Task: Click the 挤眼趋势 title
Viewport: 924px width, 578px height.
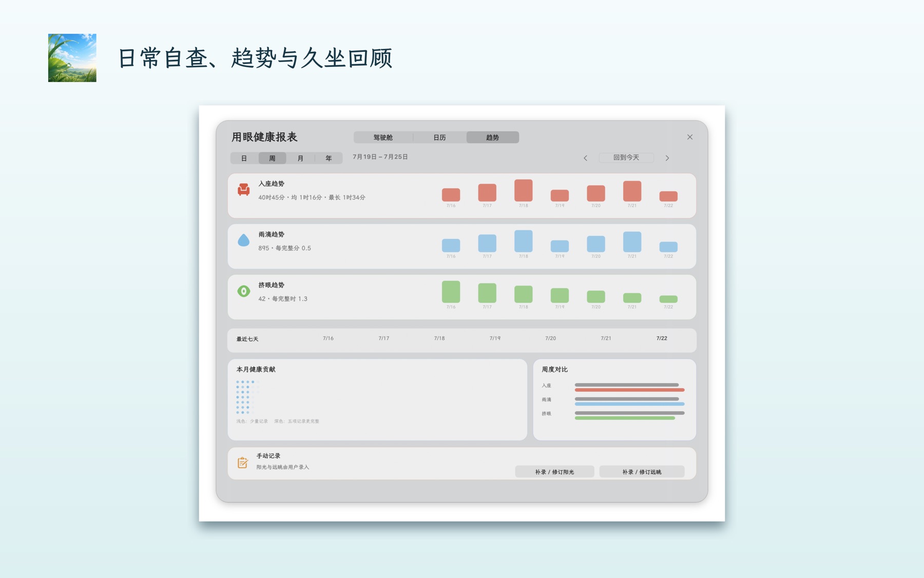Action: click(272, 285)
